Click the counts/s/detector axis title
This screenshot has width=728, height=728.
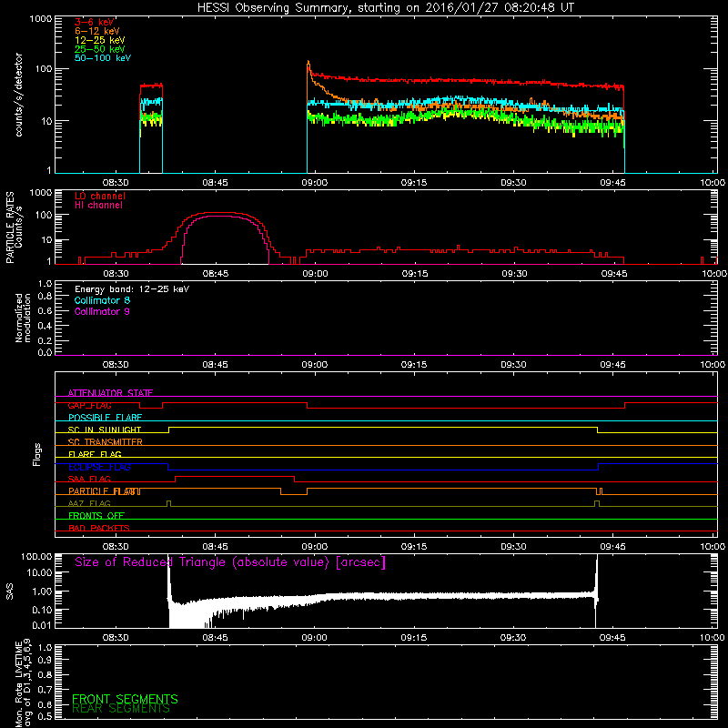(x=18, y=95)
